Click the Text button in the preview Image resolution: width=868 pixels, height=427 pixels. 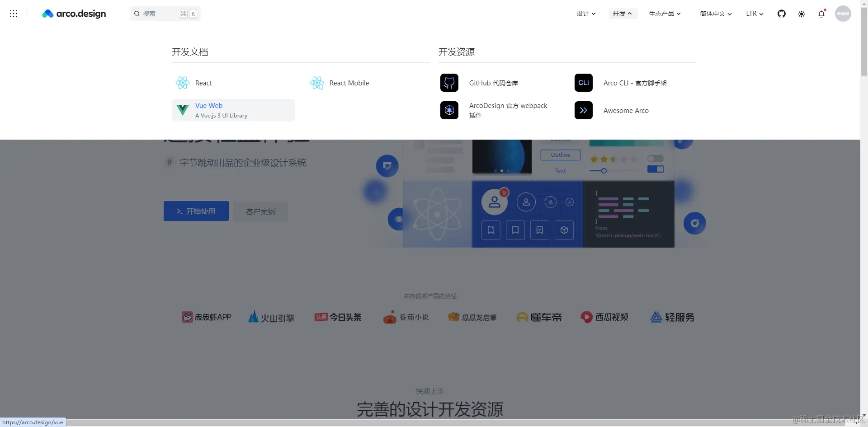[x=561, y=171]
